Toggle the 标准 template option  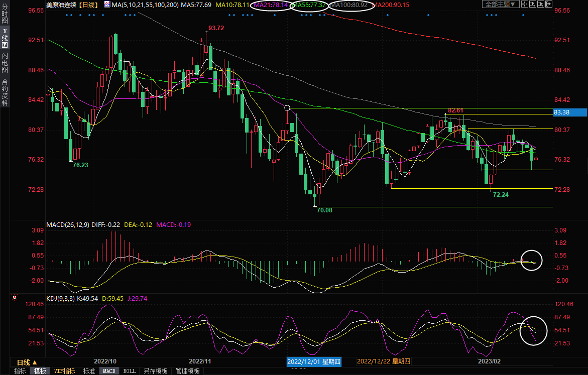click(89, 371)
